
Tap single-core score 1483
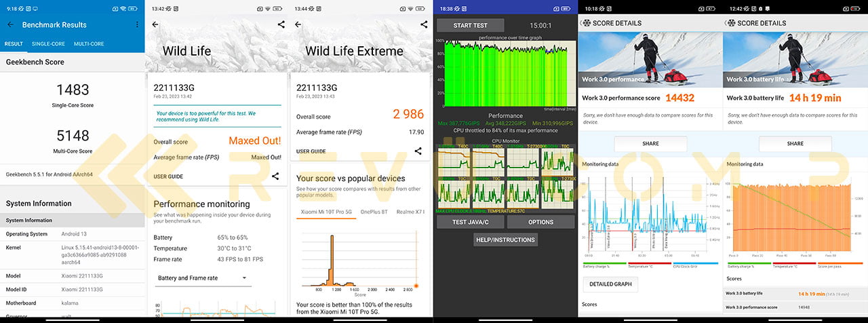click(73, 90)
